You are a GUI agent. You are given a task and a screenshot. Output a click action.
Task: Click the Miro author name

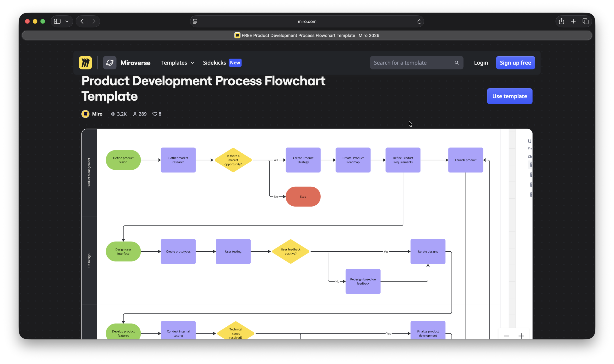click(97, 114)
